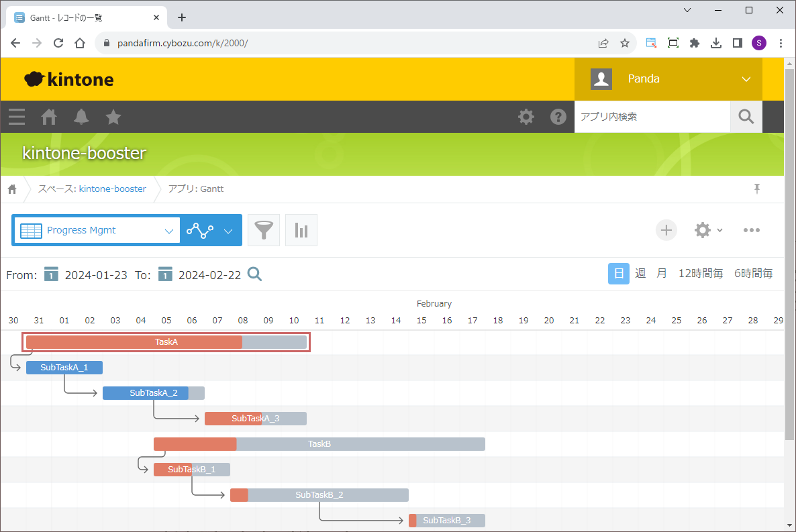Go to kintone portal home icon
This screenshot has width=796, height=532.
pos(49,117)
